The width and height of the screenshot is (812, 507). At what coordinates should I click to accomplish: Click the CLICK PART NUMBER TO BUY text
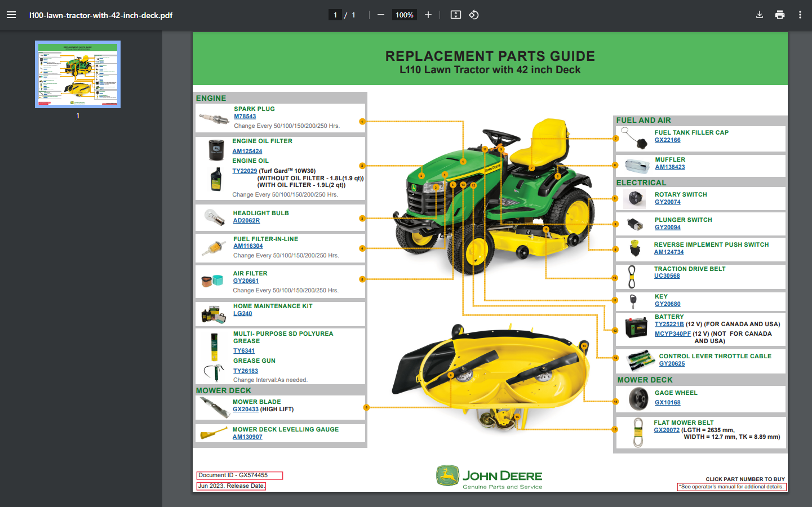[x=745, y=479]
